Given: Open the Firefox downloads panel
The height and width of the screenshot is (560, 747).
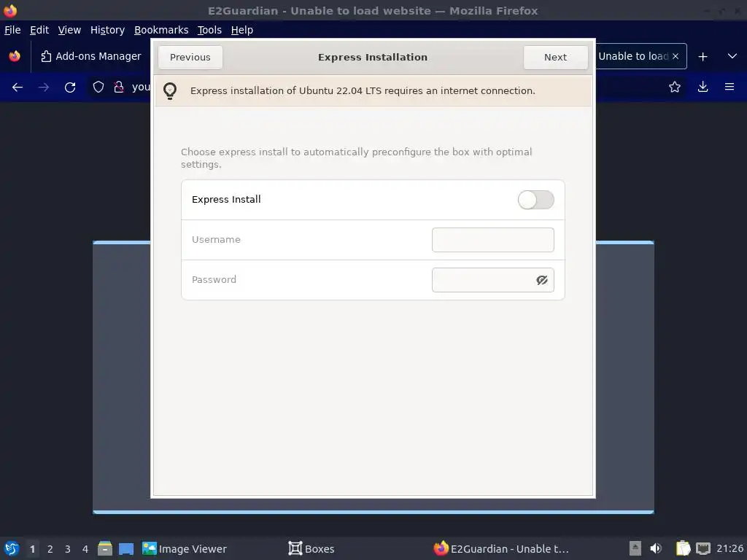Looking at the screenshot, I should pyautogui.click(x=703, y=87).
